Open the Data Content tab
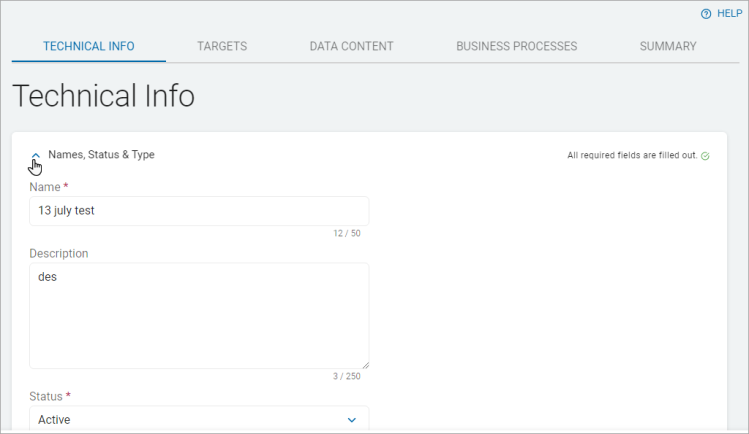Image resolution: width=749 pixels, height=434 pixels. [351, 46]
